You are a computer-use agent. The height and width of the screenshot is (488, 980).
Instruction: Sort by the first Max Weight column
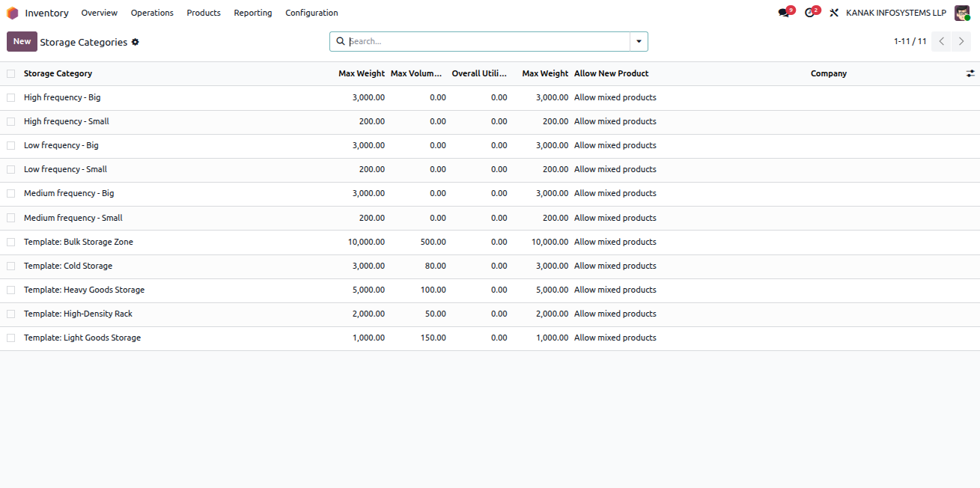[362, 73]
